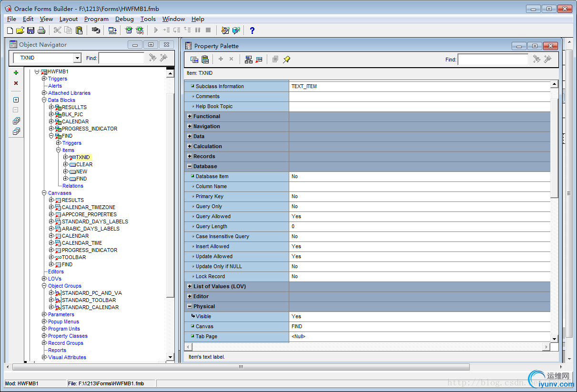The height and width of the screenshot is (392, 577).
Task: Select the Primary Key property label
Action: coord(210,196)
